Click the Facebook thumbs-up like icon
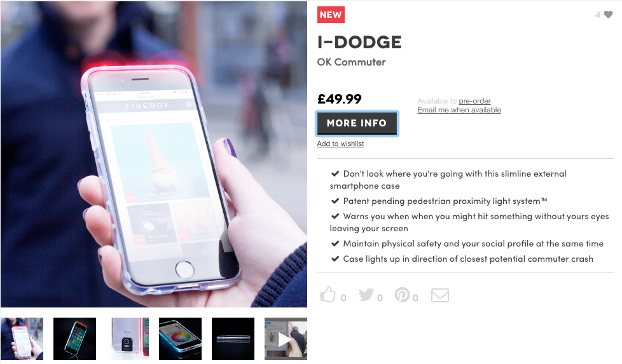 coord(328,294)
